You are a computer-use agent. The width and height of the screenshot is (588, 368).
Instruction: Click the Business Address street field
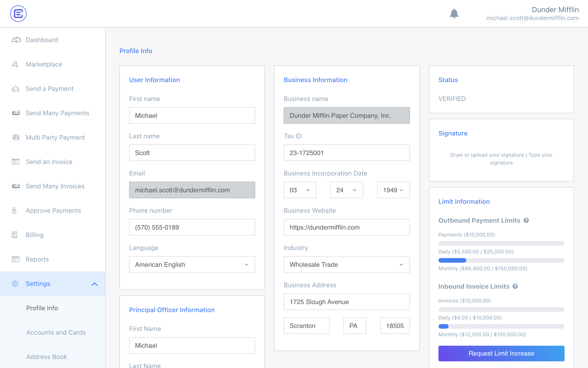(346, 302)
